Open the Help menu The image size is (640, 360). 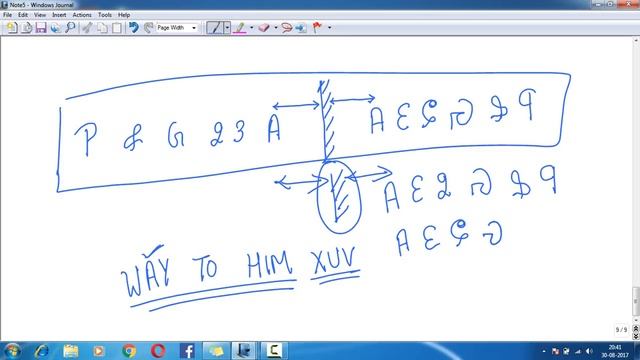(124, 15)
